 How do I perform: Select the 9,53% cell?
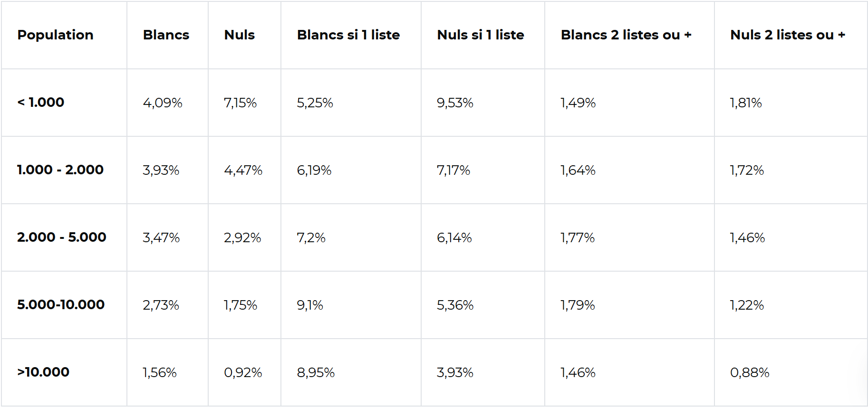pyautogui.click(x=455, y=103)
